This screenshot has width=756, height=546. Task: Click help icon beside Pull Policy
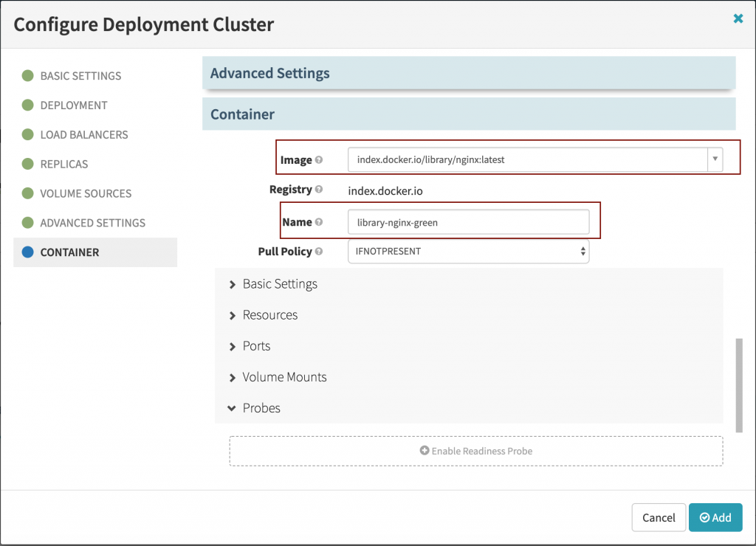coord(319,252)
